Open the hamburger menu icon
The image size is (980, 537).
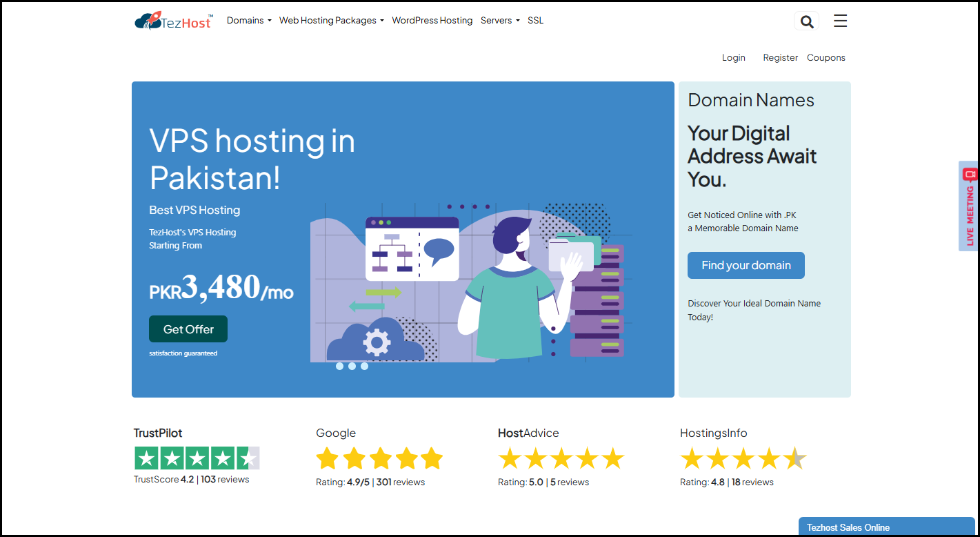840,21
